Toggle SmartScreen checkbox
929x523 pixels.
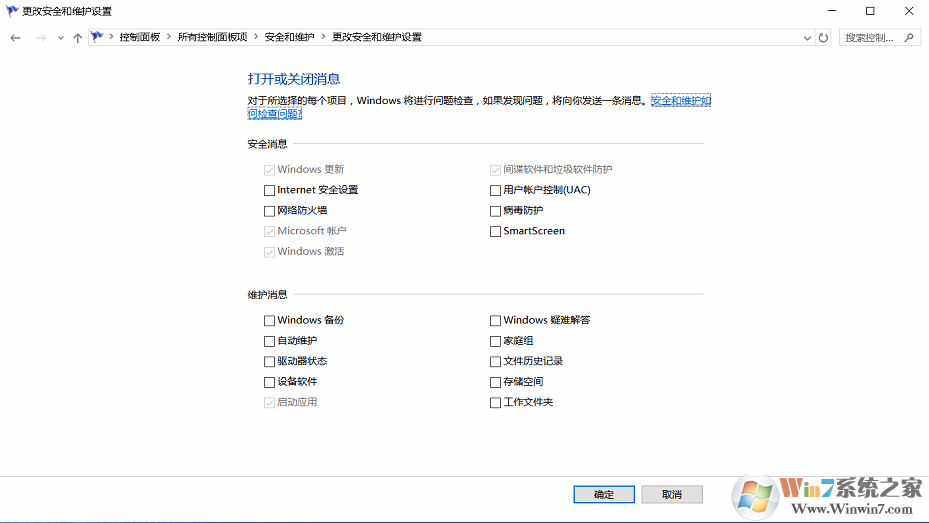coord(495,232)
